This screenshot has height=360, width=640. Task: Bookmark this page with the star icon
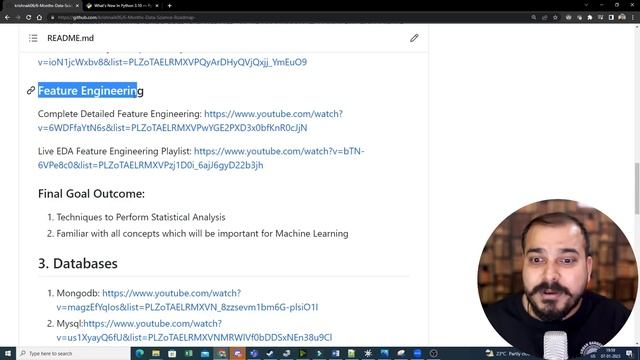pyautogui.click(x=555, y=18)
